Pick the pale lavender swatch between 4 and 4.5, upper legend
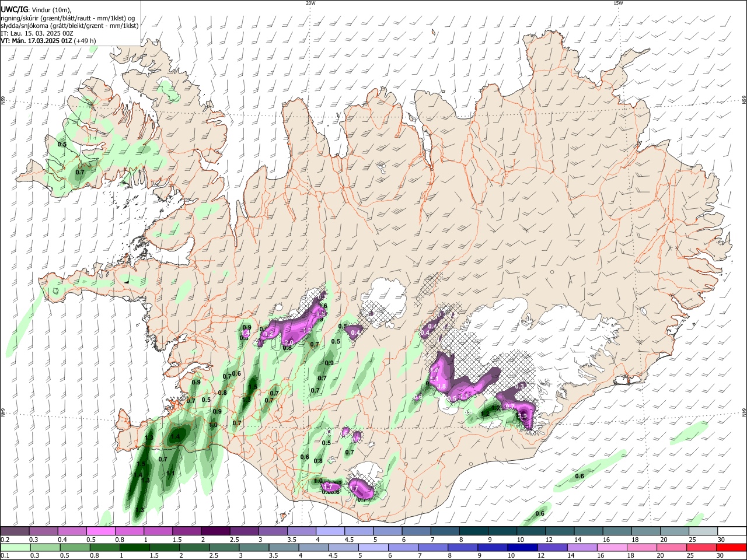The height and width of the screenshot is (560, 747). (x=330, y=531)
